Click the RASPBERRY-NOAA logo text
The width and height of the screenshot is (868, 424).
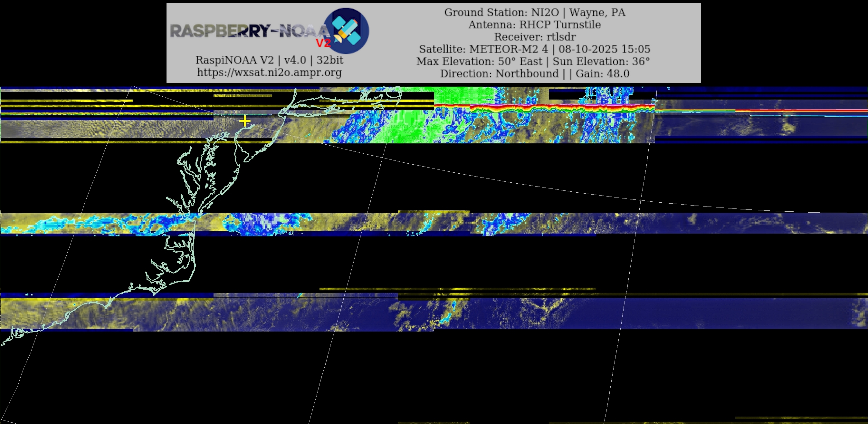tap(249, 31)
